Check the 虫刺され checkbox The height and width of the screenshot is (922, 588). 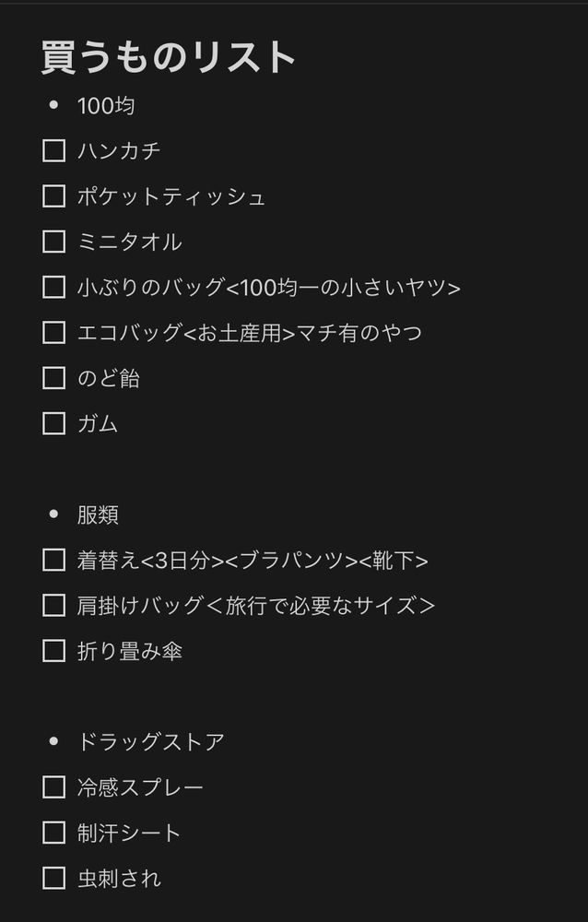click(53, 879)
